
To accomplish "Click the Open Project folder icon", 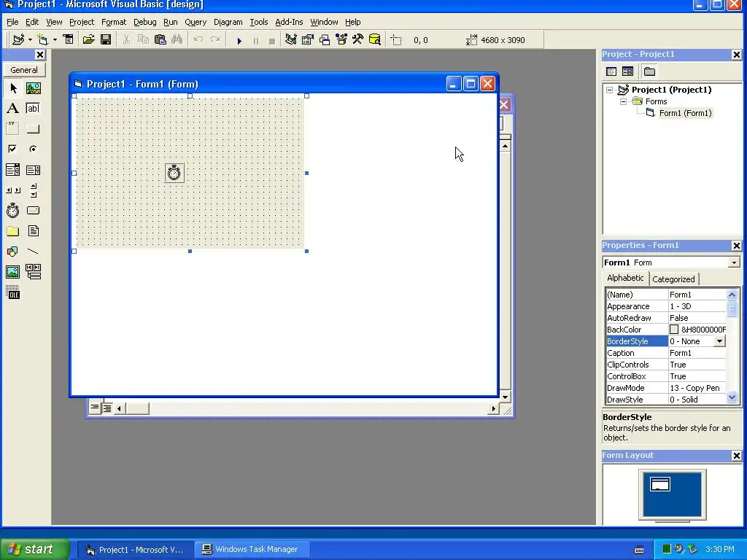I will (x=88, y=39).
